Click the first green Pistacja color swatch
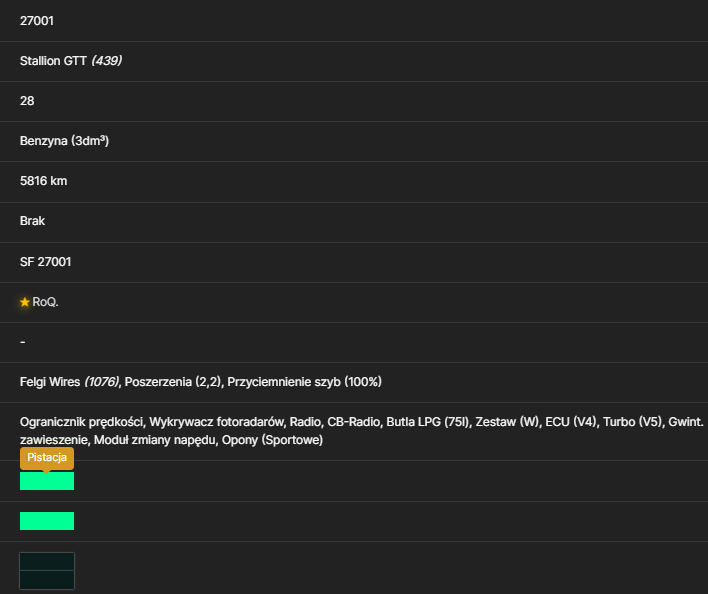This screenshot has width=708, height=594. (x=47, y=481)
